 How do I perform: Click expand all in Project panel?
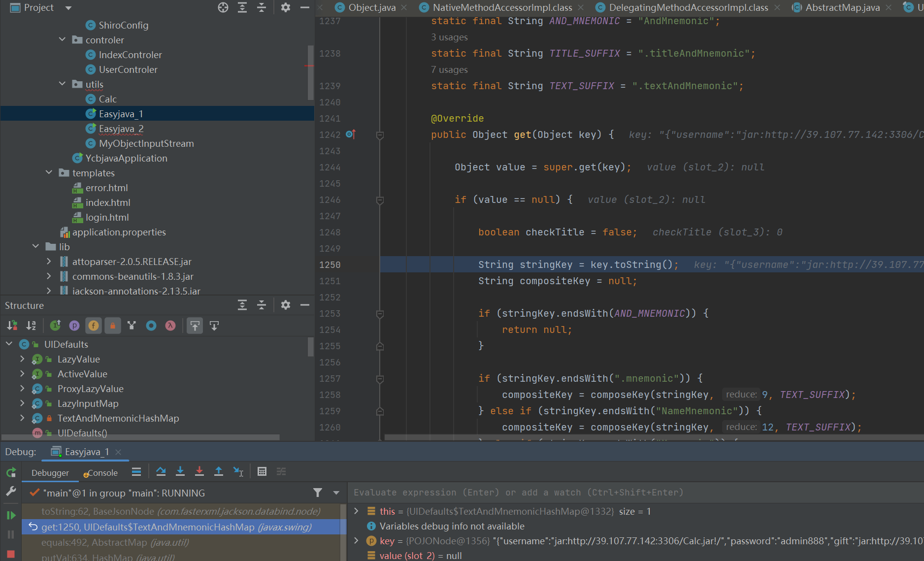[242, 7]
